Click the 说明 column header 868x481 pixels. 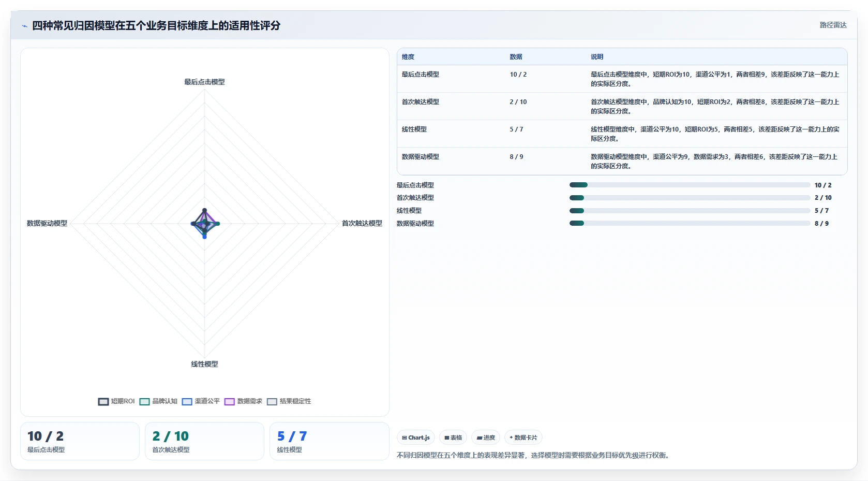point(597,57)
